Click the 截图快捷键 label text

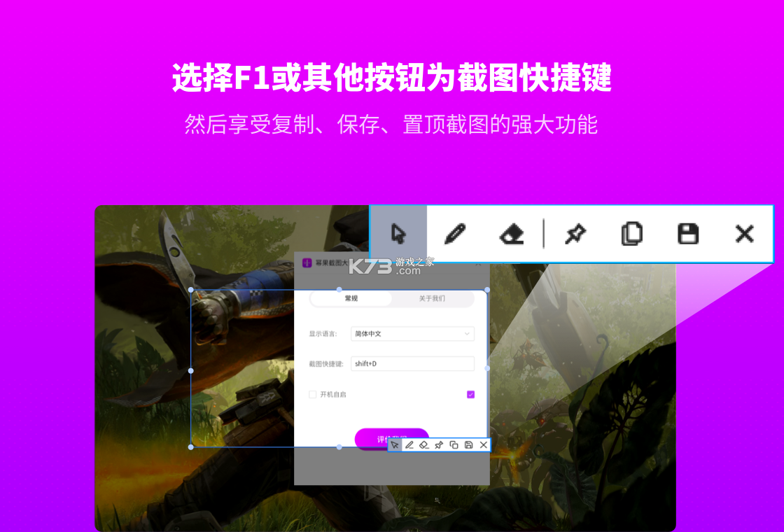326,364
